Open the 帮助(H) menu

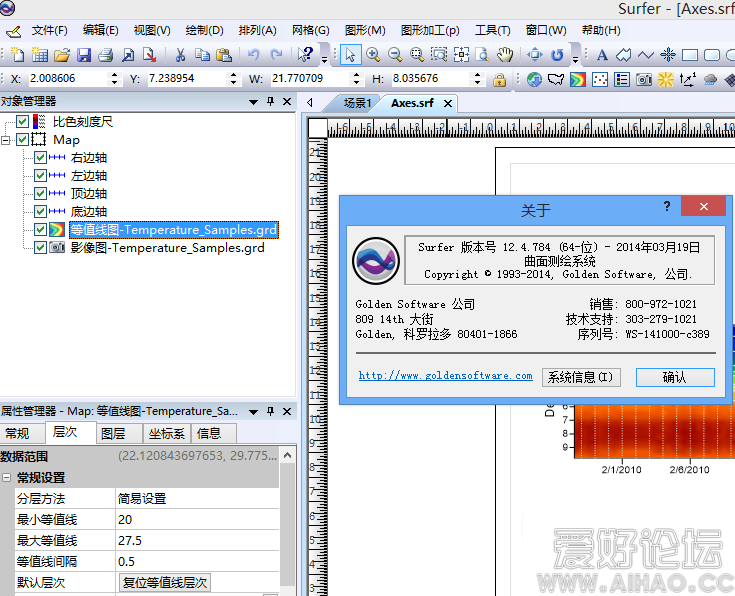click(601, 30)
